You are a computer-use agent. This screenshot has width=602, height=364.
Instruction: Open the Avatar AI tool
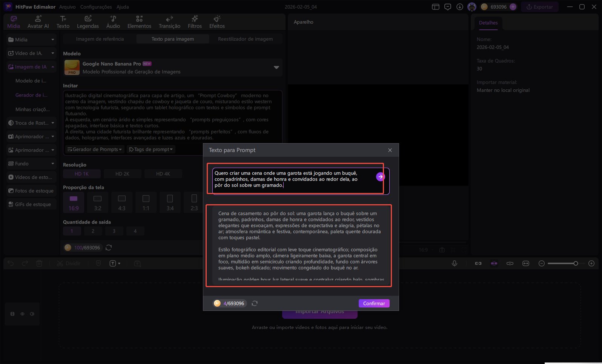coord(38,22)
